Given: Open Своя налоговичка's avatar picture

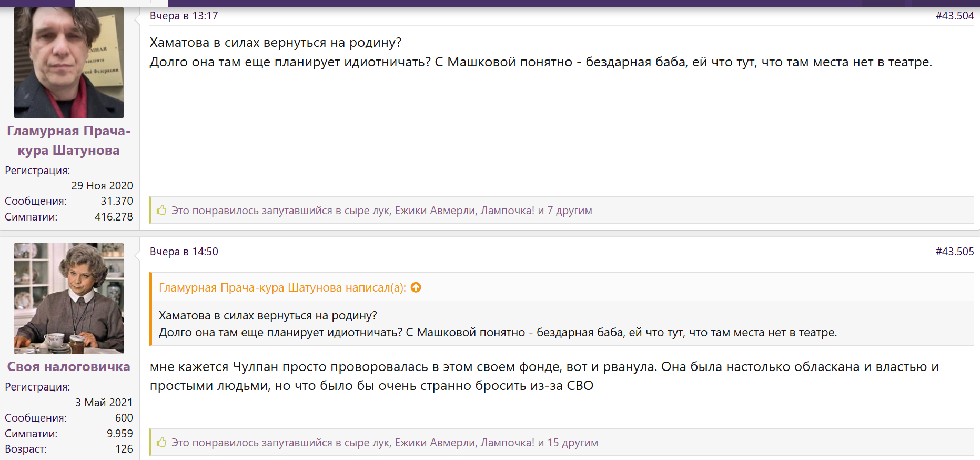Looking at the screenshot, I should 69,298.
